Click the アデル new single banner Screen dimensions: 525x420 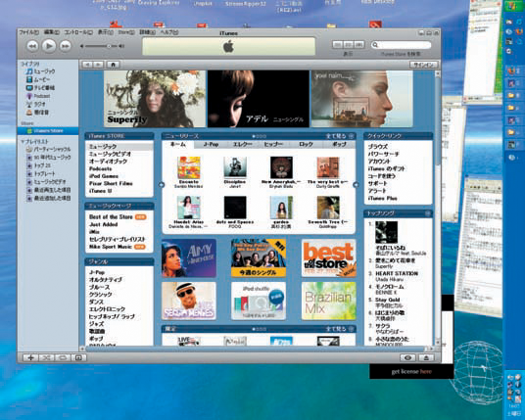[259, 99]
